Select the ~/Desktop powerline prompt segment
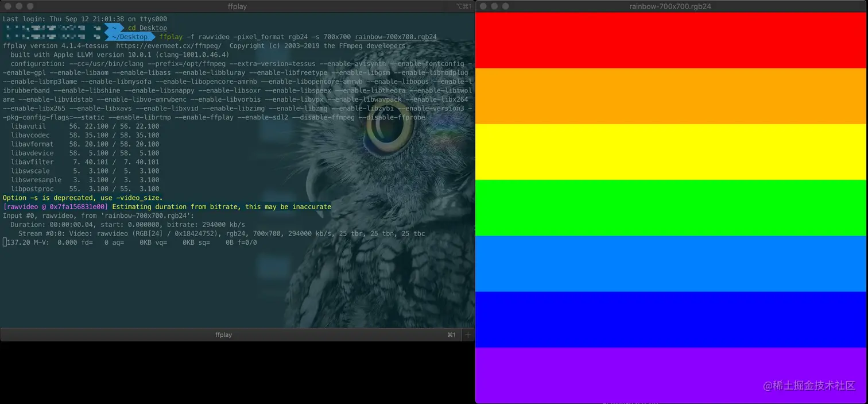 click(131, 36)
